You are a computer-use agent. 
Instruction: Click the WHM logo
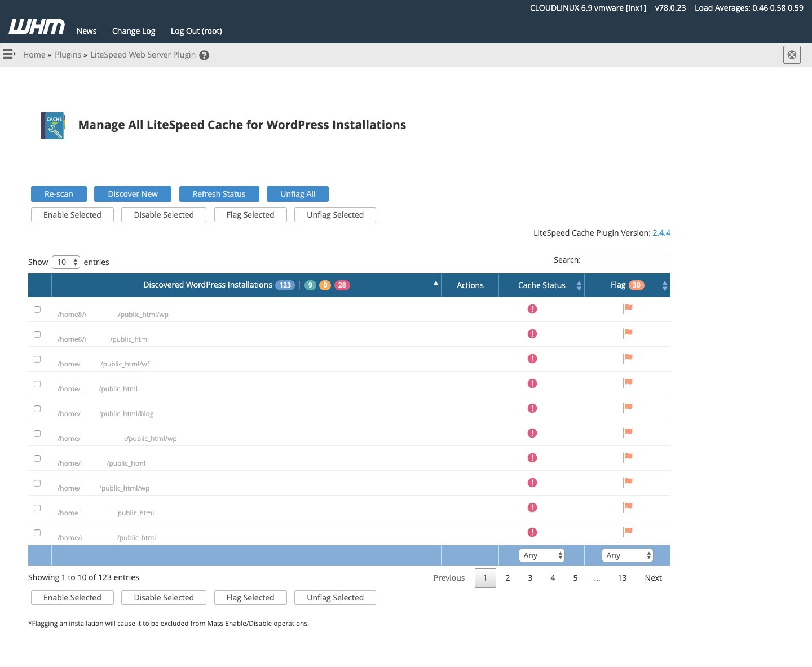37,26
